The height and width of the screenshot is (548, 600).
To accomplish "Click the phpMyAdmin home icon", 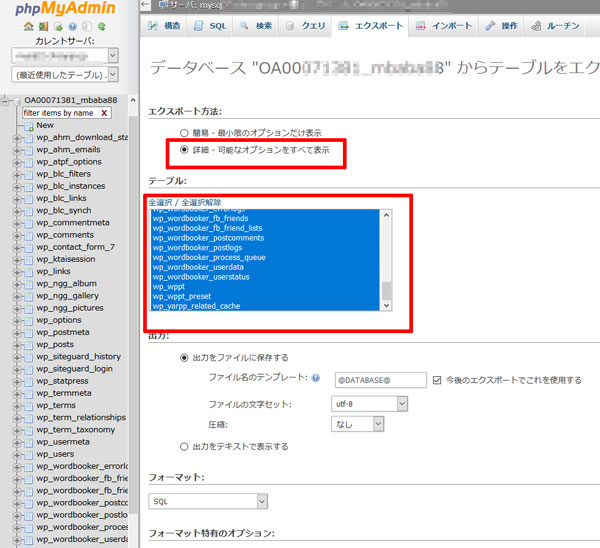I will pyautogui.click(x=29, y=27).
